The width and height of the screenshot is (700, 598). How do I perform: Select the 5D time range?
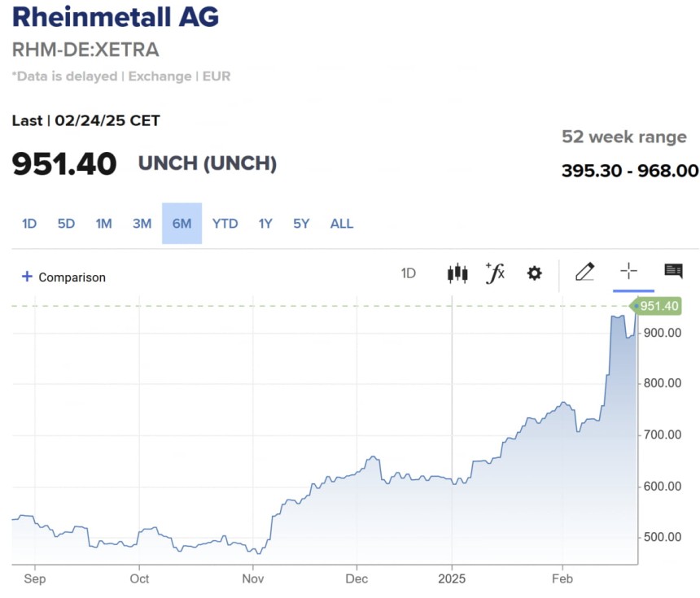pyautogui.click(x=66, y=224)
